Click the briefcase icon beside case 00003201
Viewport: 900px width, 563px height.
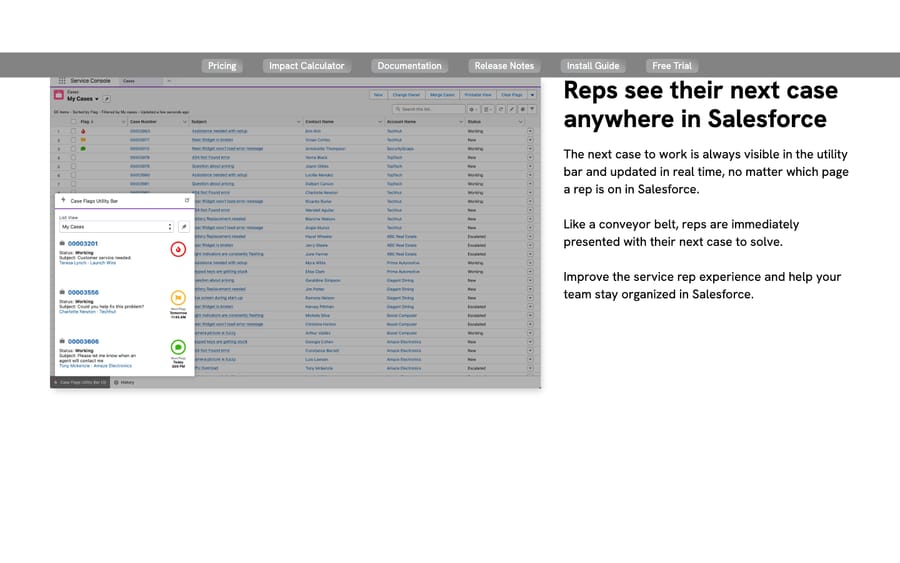(62, 243)
